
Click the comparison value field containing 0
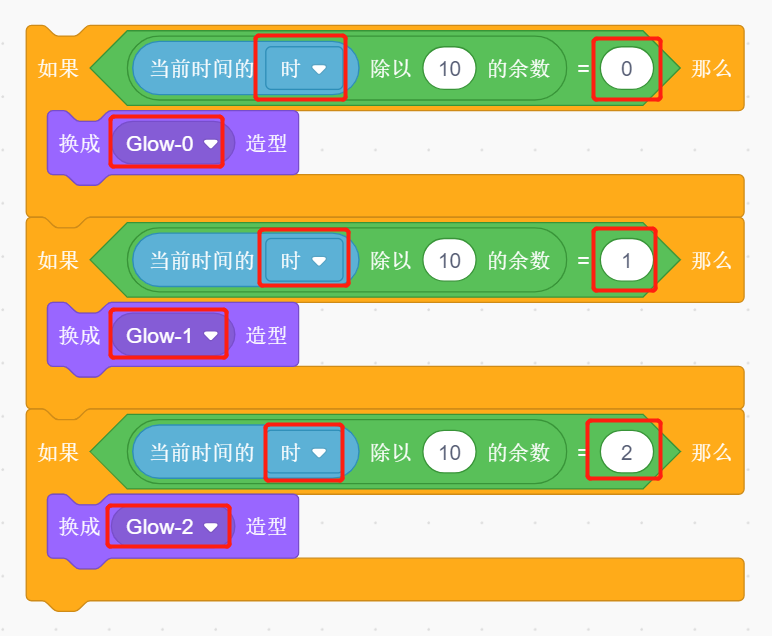click(626, 68)
